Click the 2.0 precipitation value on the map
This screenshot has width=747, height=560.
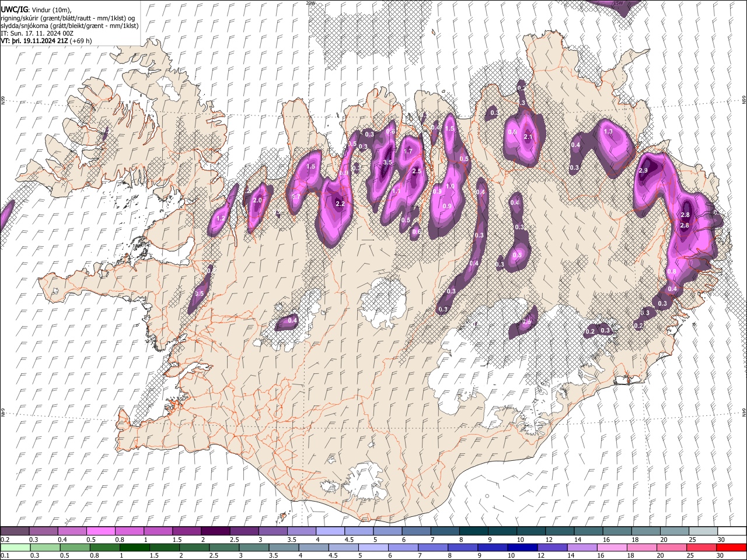point(257,201)
